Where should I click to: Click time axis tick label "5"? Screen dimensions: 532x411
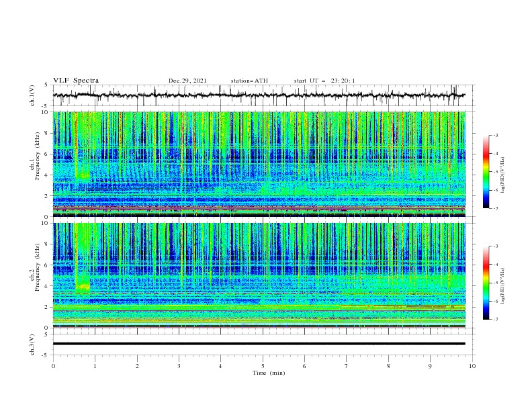point(263,366)
